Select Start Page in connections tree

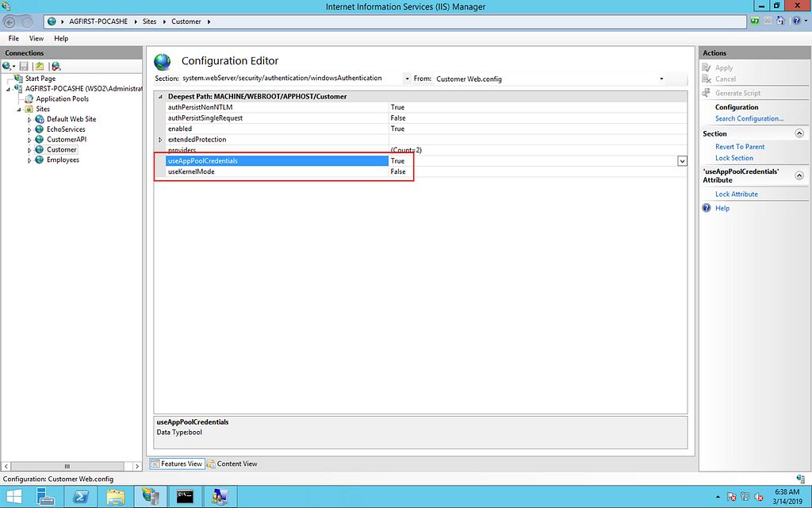40,79
